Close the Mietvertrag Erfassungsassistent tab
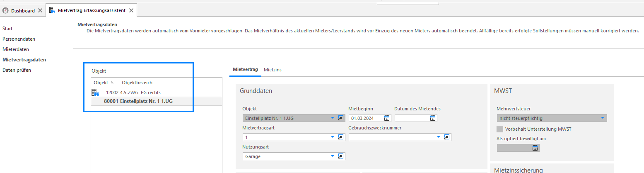 click(x=131, y=10)
